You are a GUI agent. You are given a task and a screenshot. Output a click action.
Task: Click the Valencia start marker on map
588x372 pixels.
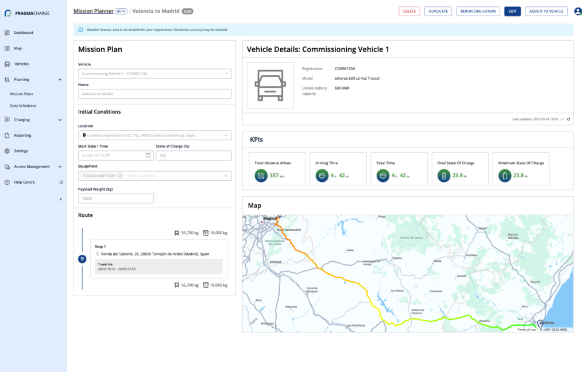click(540, 323)
